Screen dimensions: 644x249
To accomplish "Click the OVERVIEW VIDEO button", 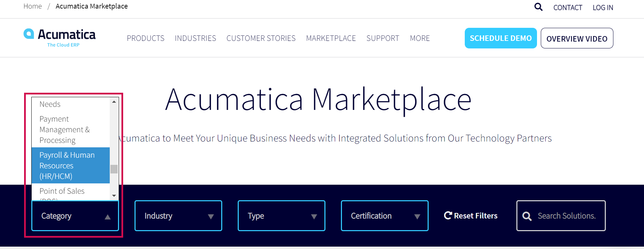I will [x=577, y=38].
